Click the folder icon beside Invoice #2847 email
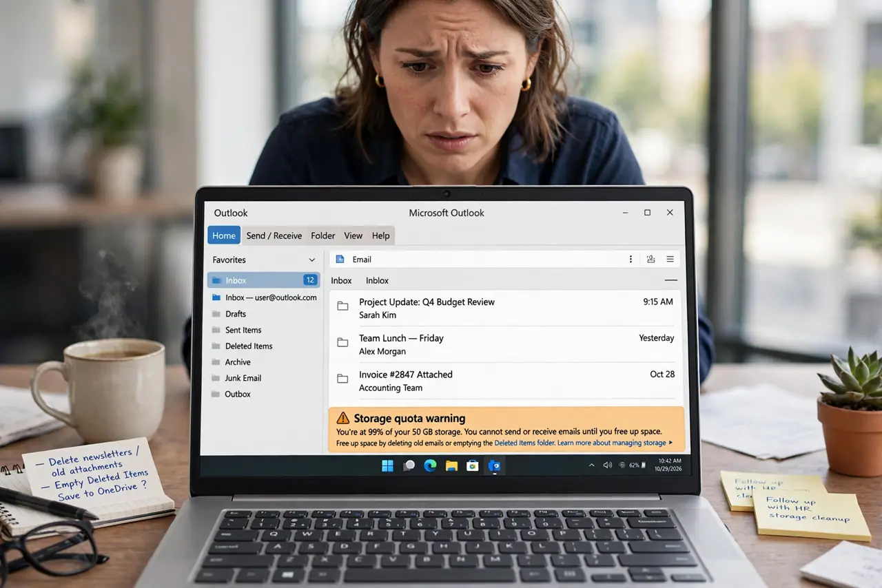Image resolution: width=882 pixels, height=588 pixels. coord(342,379)
